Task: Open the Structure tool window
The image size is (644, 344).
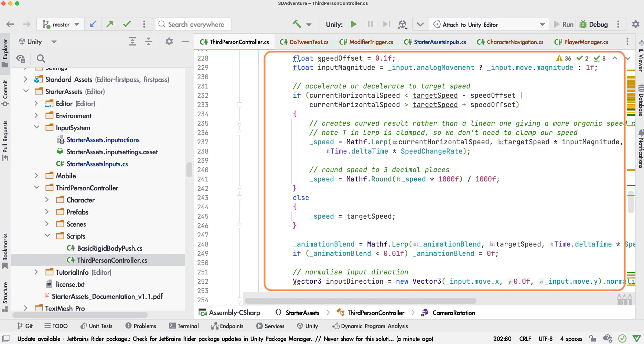Action: click(x=5, y=297)
